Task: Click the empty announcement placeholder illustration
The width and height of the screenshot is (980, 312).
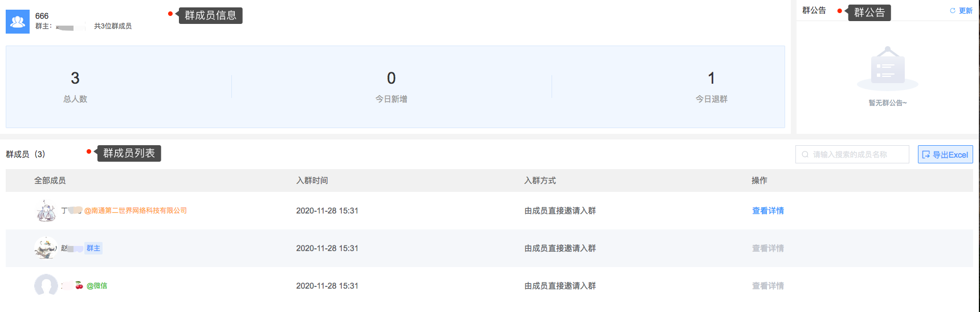Action: pyautogui.click(x=888, y=68)
